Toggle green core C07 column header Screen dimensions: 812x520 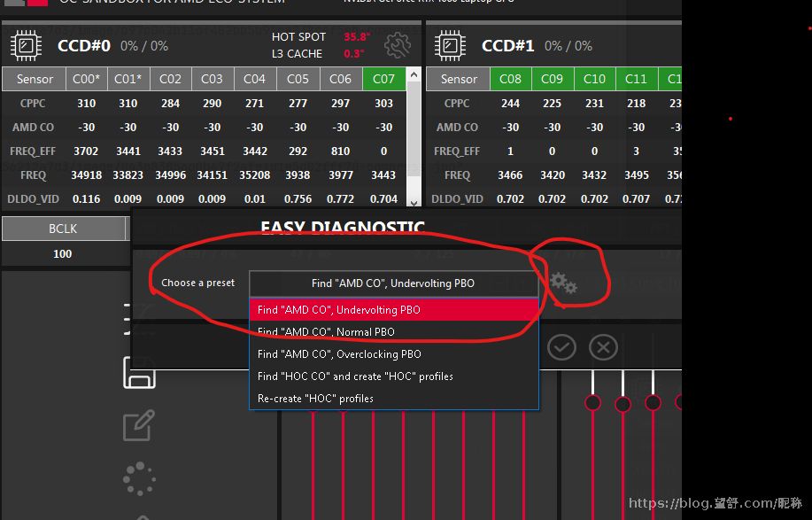383,79
